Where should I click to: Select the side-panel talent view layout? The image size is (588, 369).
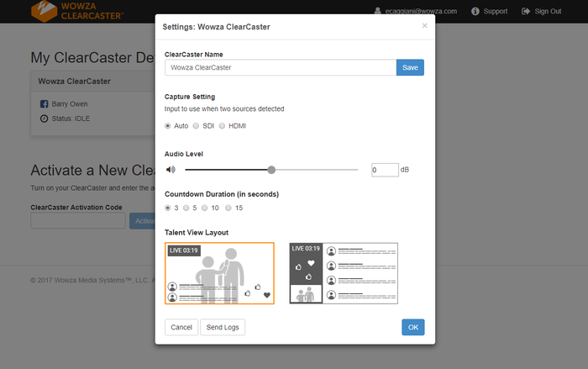pyautogui.click(x=344, y=273)
